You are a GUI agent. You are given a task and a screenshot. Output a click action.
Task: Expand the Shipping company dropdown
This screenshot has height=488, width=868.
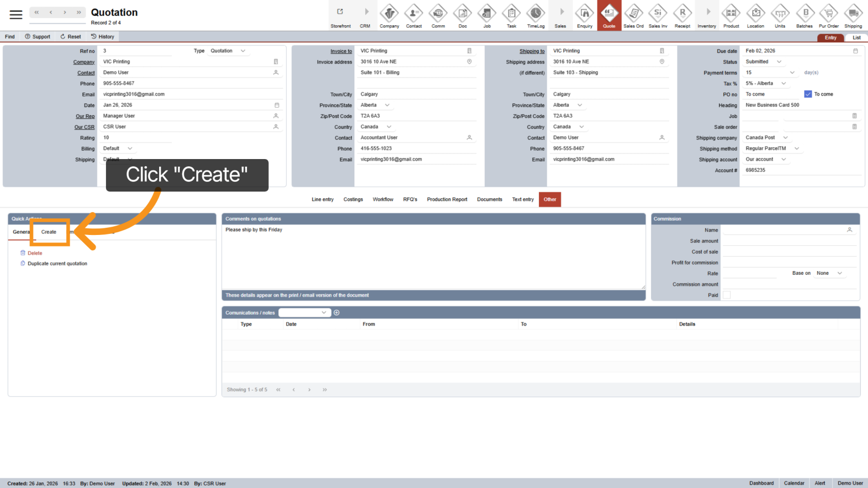pos(785,138)
